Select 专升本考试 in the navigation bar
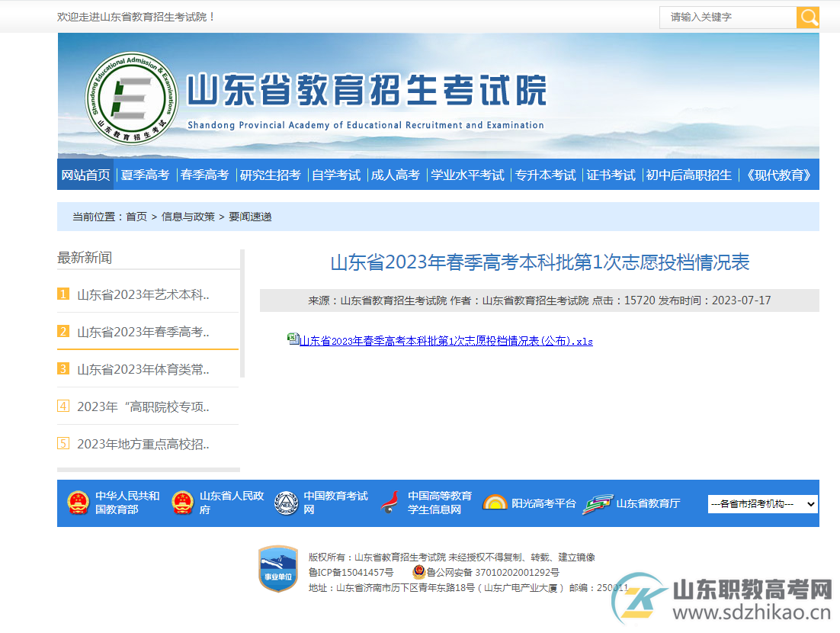The width and height of the screenshot is (840, 633). click(x=545, y=175)
